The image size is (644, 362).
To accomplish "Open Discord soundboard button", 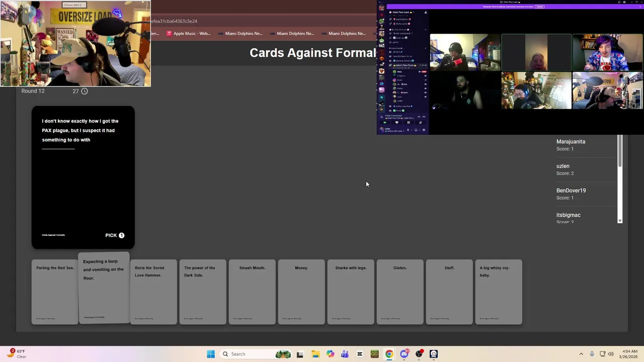I will tap(421, 123).
